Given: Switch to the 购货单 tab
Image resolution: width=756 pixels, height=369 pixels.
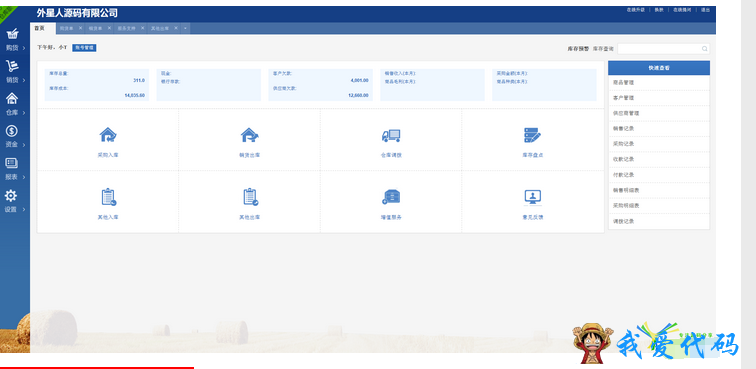Looking at the screenshot, I should 67,28.
